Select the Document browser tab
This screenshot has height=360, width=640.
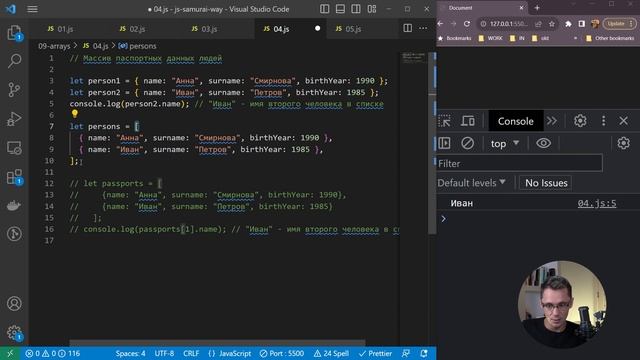(x=482, y=8)
